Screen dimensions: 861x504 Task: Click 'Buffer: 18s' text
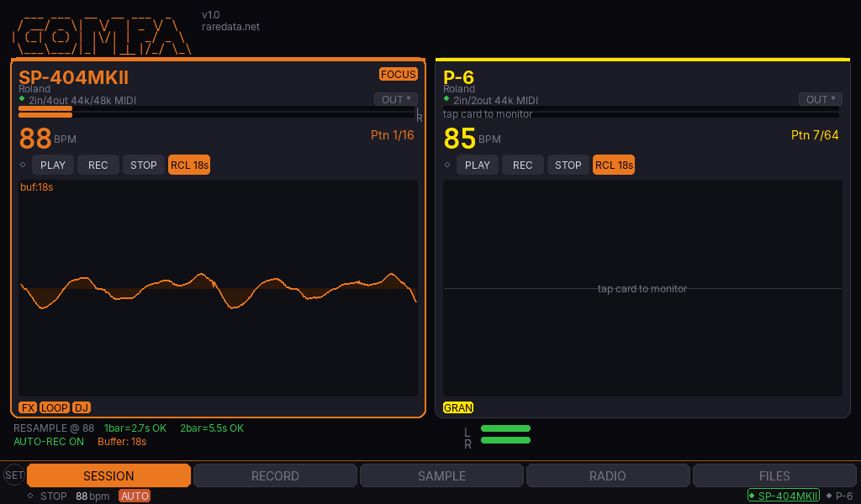click(x=122, y=442)
